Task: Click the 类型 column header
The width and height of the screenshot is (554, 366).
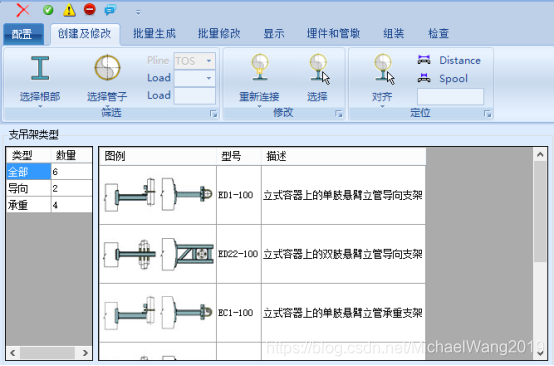Action: pos(29,155)
